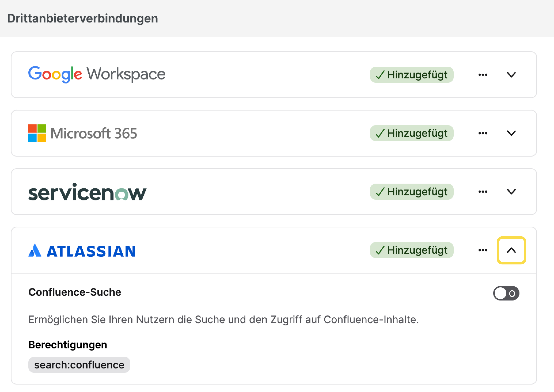Collapse the Atlassian connection card

(511, 250)
